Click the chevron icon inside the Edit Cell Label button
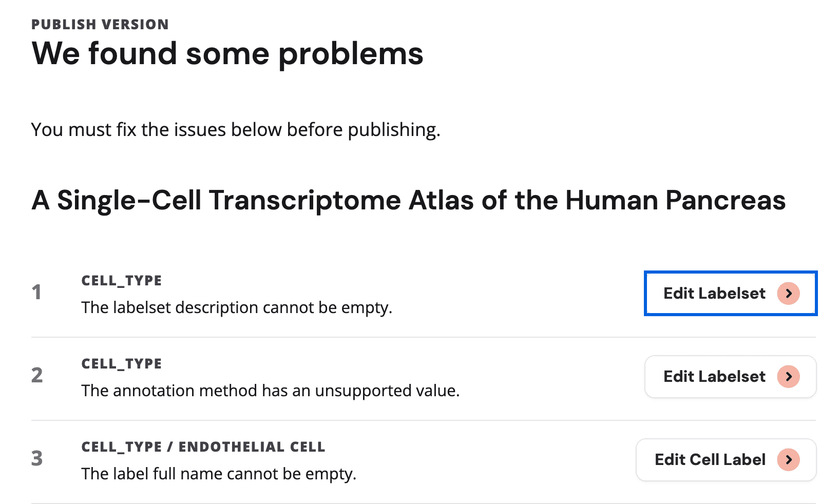Viewport: 839px width, 504px height. click(x=788, y=460)
